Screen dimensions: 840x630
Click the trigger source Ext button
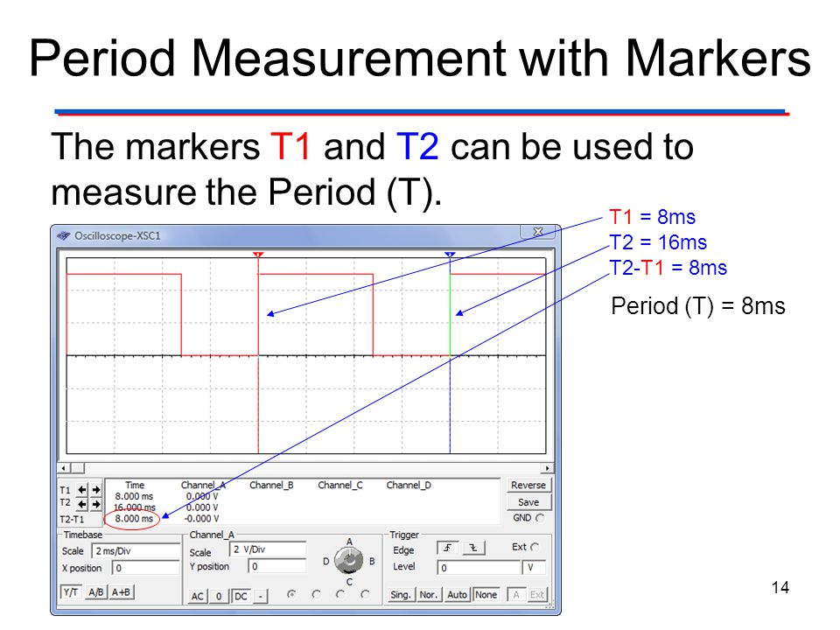click(536, 595)
